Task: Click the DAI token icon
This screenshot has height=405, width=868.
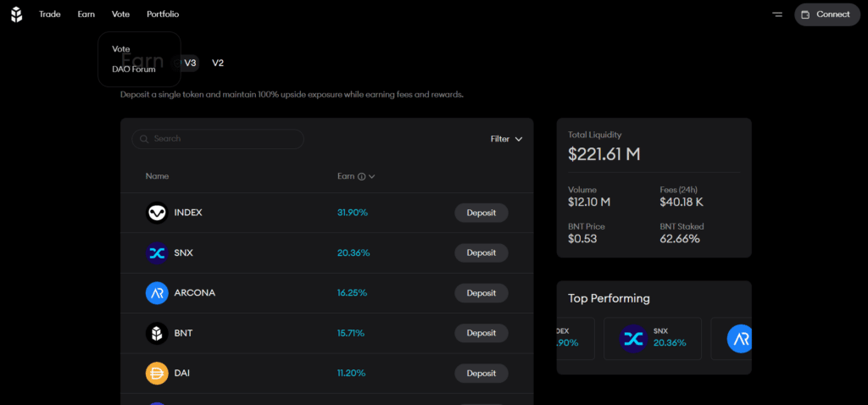Action: pos(157,373)
